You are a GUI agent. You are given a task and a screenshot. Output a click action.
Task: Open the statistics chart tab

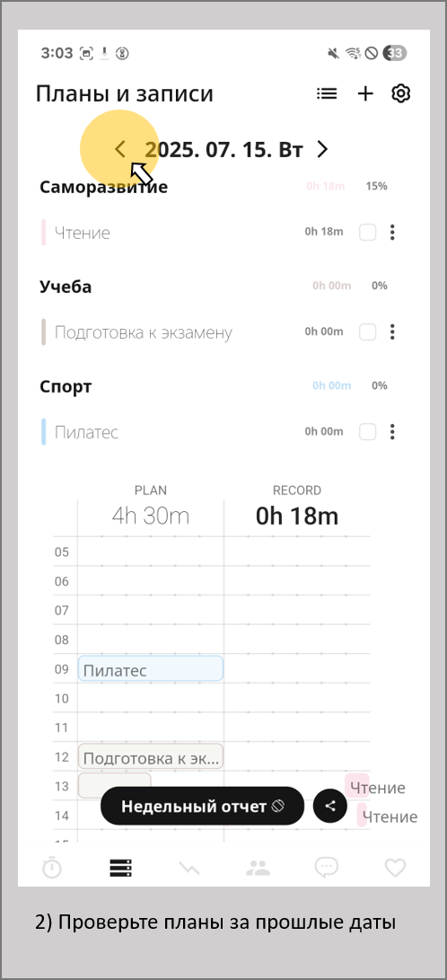coord(189,868)
